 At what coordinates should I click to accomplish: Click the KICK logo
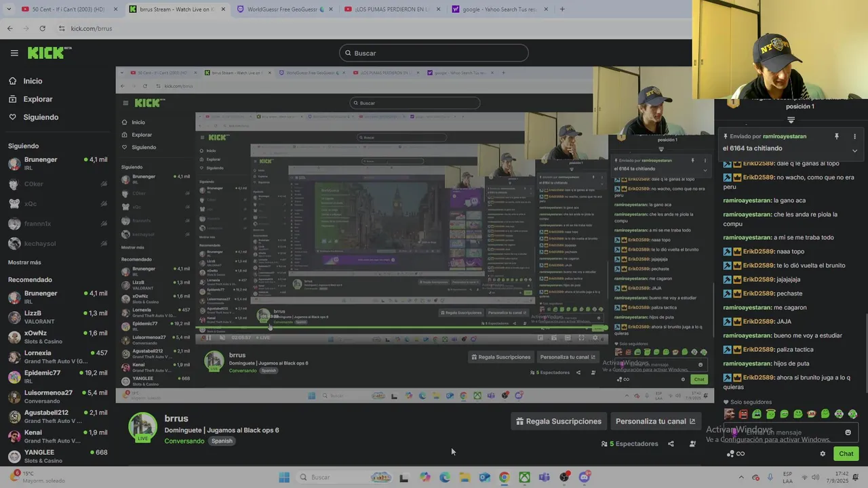(50, 53)
